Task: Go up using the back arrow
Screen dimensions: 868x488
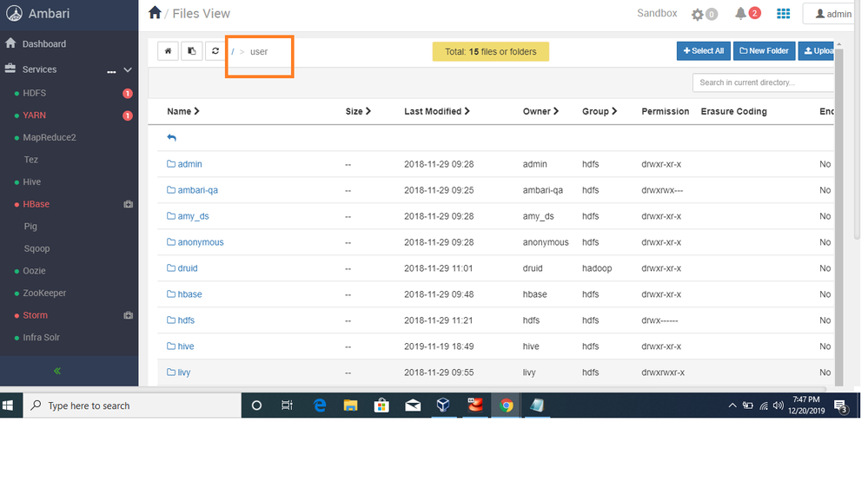Action: (x=172, y=138)
